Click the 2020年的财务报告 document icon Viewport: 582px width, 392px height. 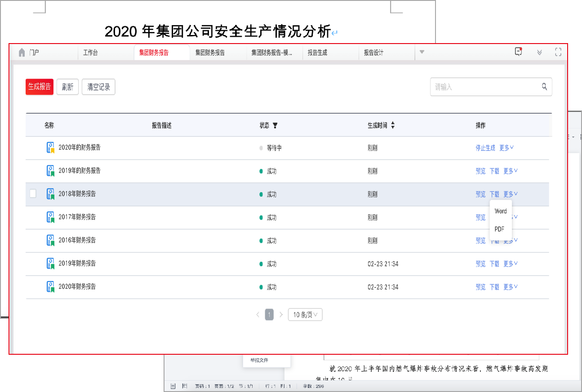point(51,148)
